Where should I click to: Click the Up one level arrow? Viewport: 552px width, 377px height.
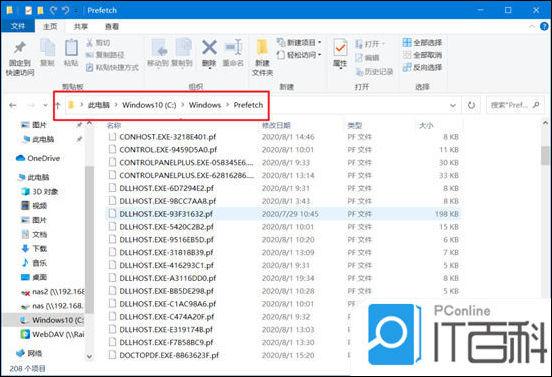tap(58, 105)
